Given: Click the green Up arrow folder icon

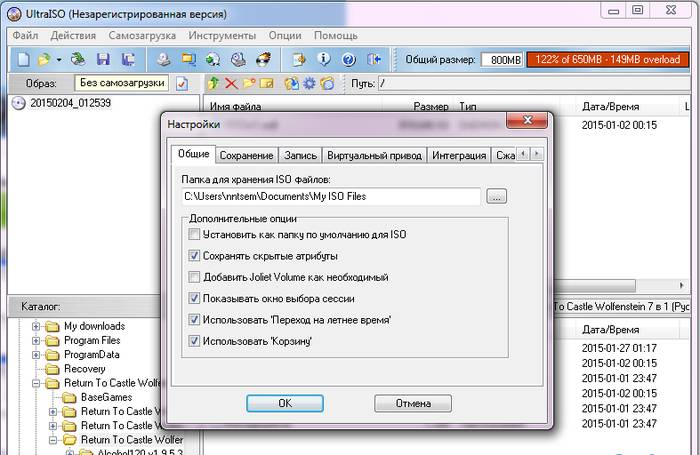Looking at the screenshot, I should pos(213,83).
